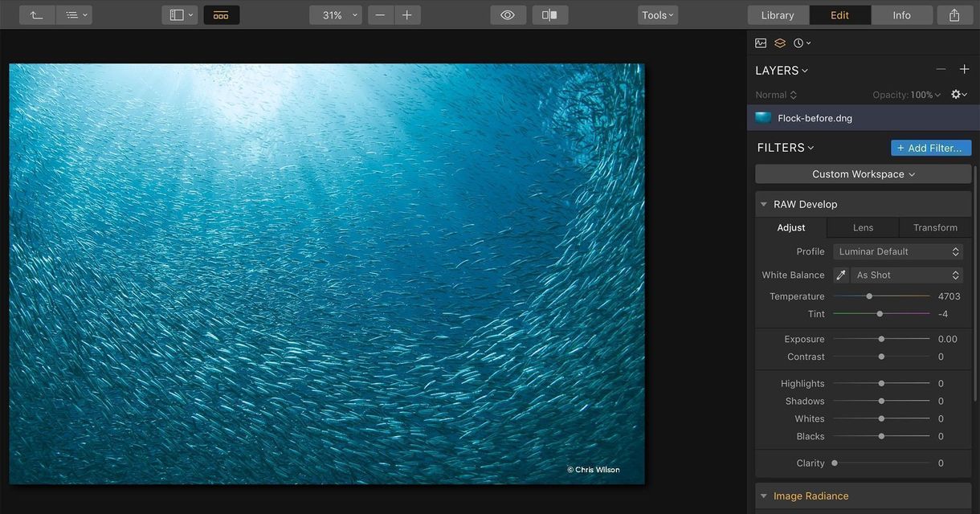Select the Lens tab in RAW Develop
980x514 pixels.
tap(863, 227)
